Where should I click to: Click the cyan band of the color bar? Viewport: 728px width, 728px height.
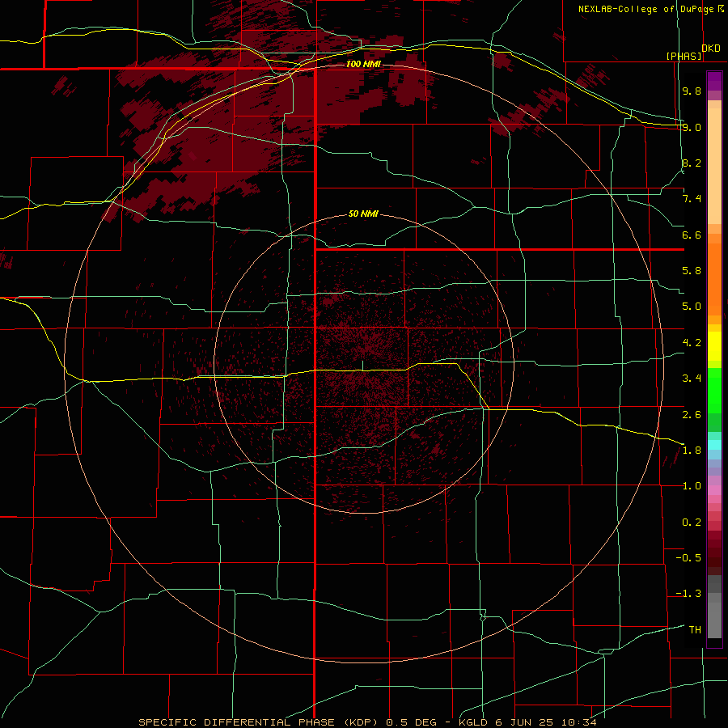click(x=714, y=444)
